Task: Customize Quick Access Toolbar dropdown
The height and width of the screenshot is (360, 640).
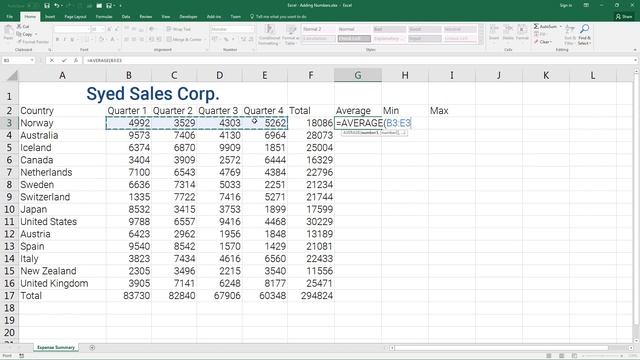Action: click(x=120, y=6)
